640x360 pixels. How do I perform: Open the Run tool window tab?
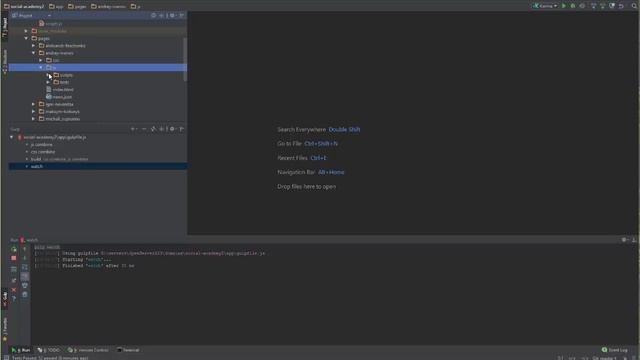click(20, 350)
